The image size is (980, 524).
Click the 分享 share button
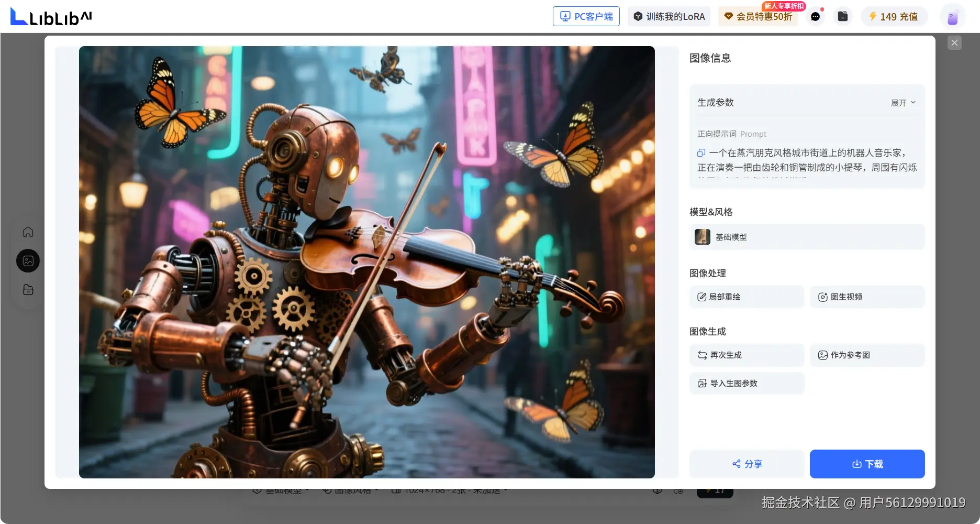click(x=747, y=464)
